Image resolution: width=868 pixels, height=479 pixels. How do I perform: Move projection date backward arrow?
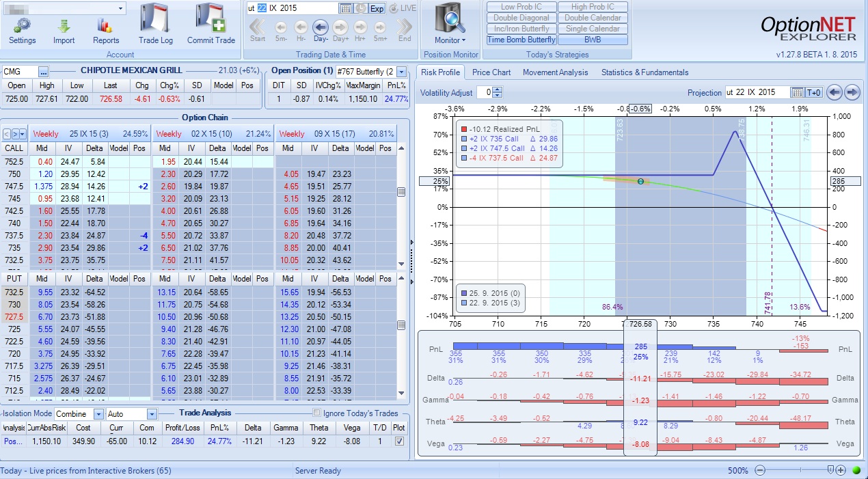(x=834, y=92)
